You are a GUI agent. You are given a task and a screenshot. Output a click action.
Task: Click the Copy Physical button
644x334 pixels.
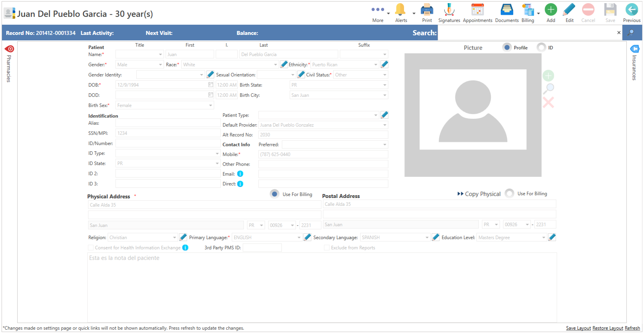(x=479, y=194)
